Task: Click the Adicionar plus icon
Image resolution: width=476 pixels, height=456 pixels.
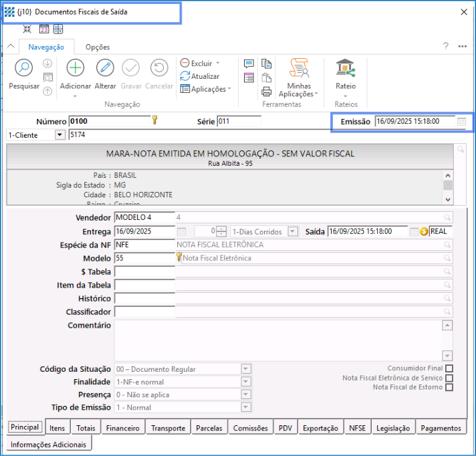Action: coord(76,68)
